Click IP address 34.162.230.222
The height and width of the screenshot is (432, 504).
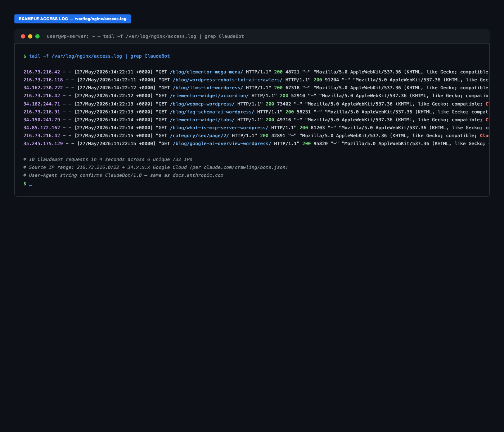[x=43, y=88]
